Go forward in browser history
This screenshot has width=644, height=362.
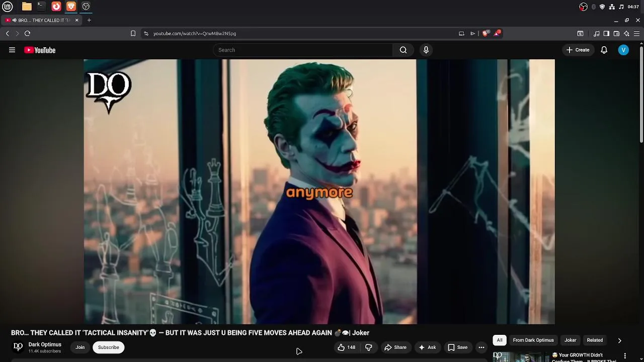17,33
